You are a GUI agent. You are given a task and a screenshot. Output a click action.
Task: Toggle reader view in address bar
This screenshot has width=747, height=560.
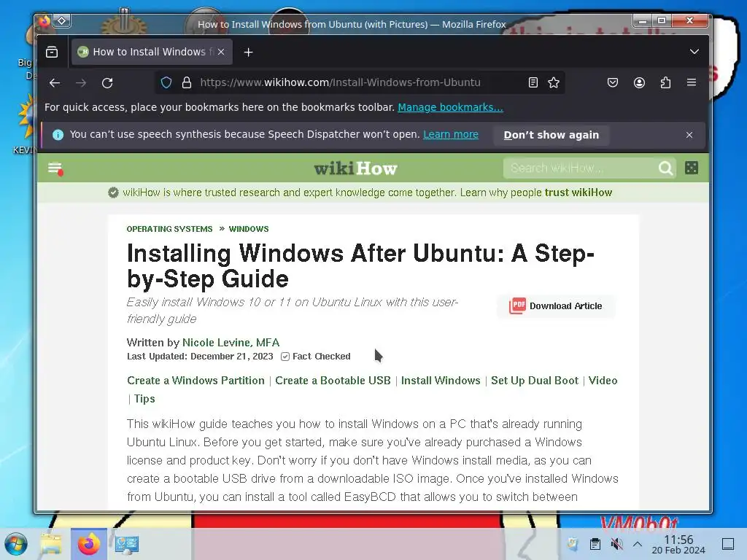click(533, 82)
